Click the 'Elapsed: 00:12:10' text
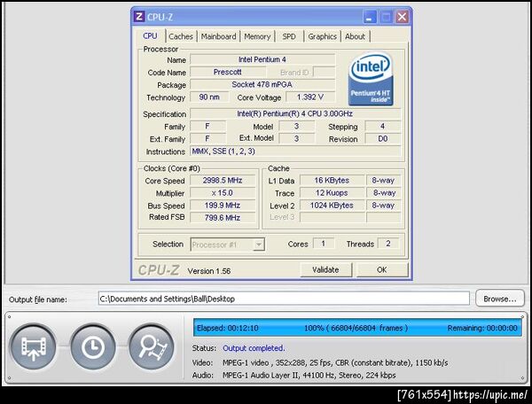 point(228,328)
